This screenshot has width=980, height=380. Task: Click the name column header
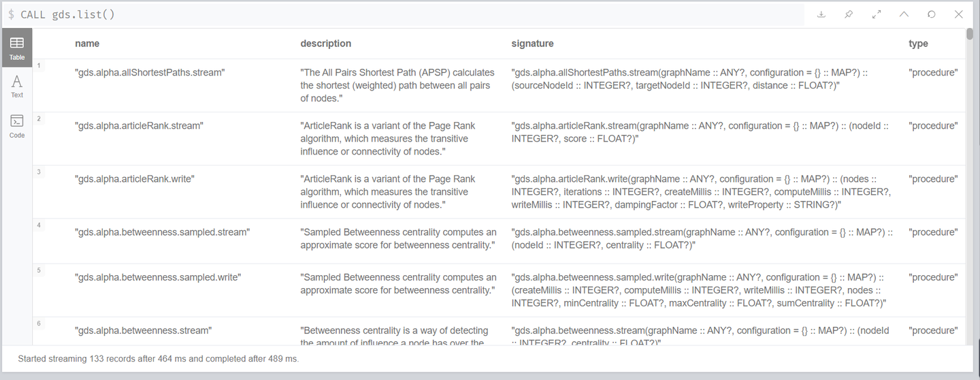pyautogui.click(x=87, y=44)
